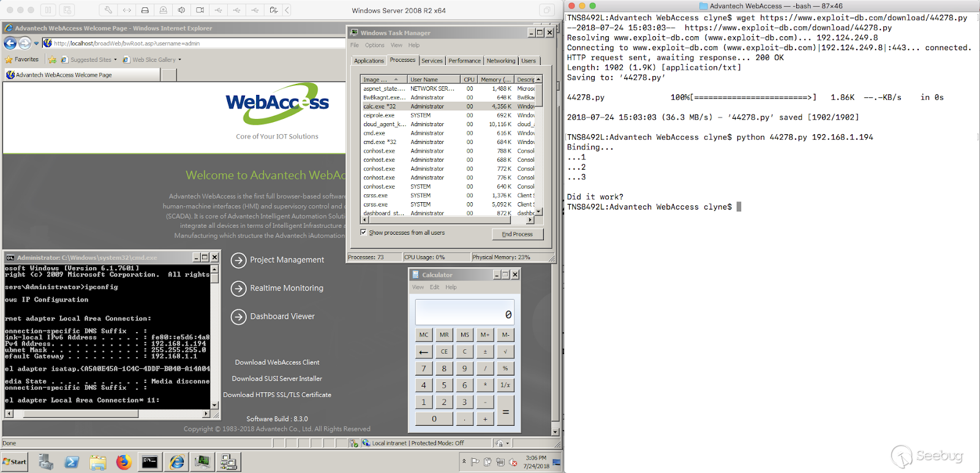The height and width of the screenshot is (473, 980).
Task: Sort processes by Memory column
Action: pyautogui.click(x=496, y=80)
